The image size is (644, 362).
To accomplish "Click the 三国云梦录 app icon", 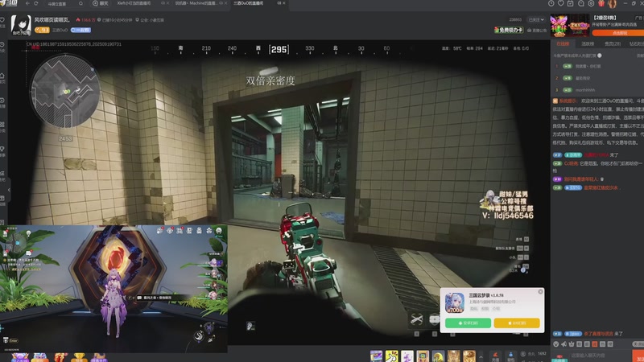I will tap(455, 303).
